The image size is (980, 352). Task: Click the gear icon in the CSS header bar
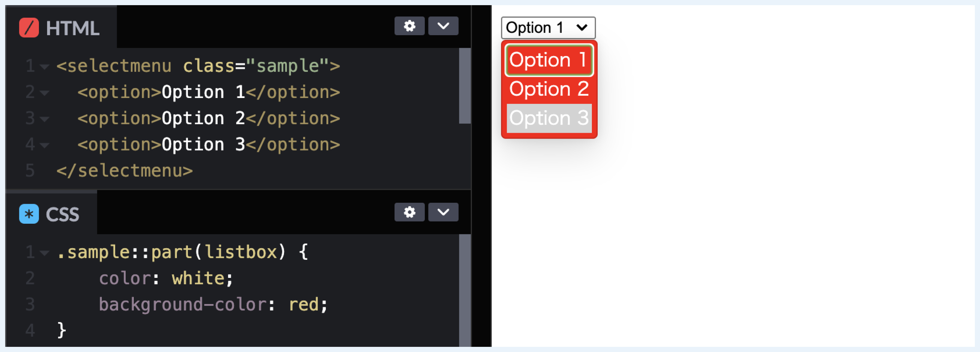click(409, 212)
